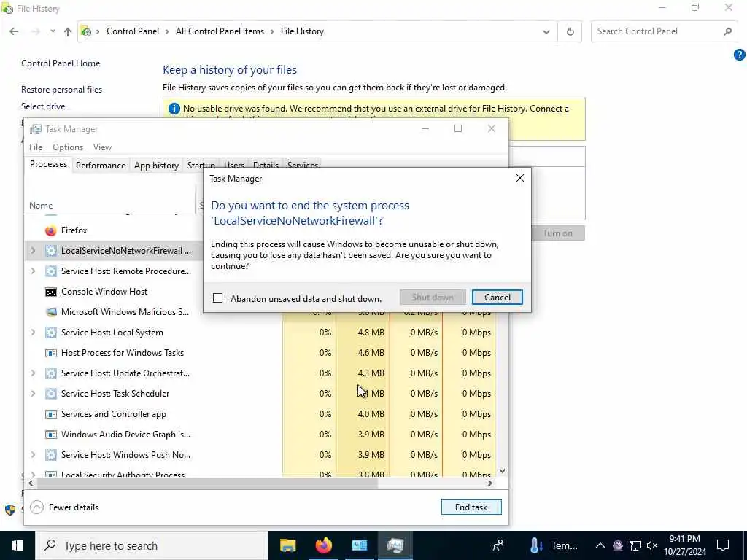The height and width of the screenshot is (560, 747).
Task: Open the Control Panel taskbar button
Action: (x=359, y=545)
